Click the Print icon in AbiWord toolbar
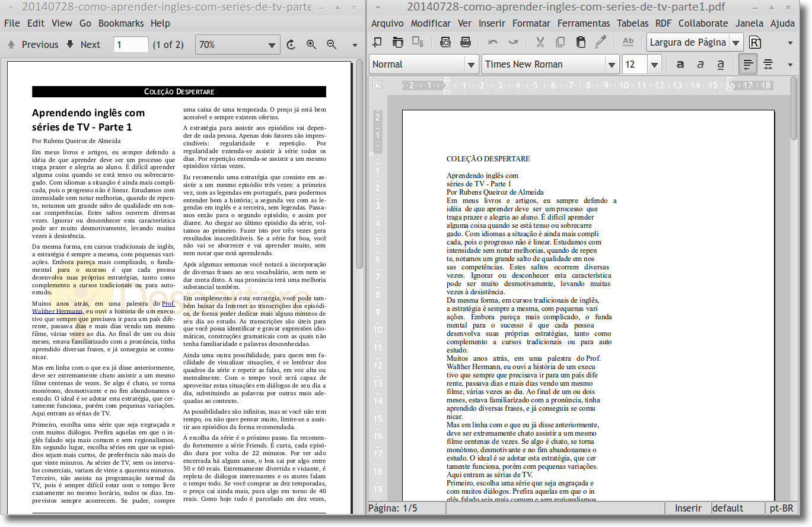 click(x=466, y=42)
